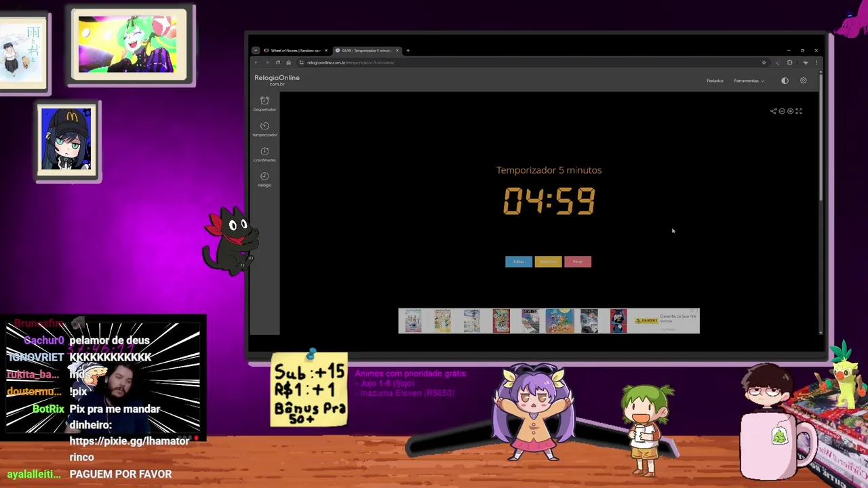Click the pixie.gg link in chat overlay

[x=130, y=449]
